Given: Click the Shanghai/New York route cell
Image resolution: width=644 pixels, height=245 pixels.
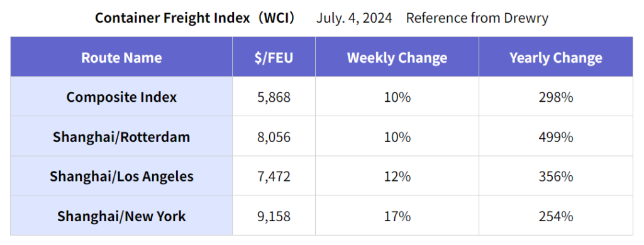Looking at the screenshot, I should 121,215.
